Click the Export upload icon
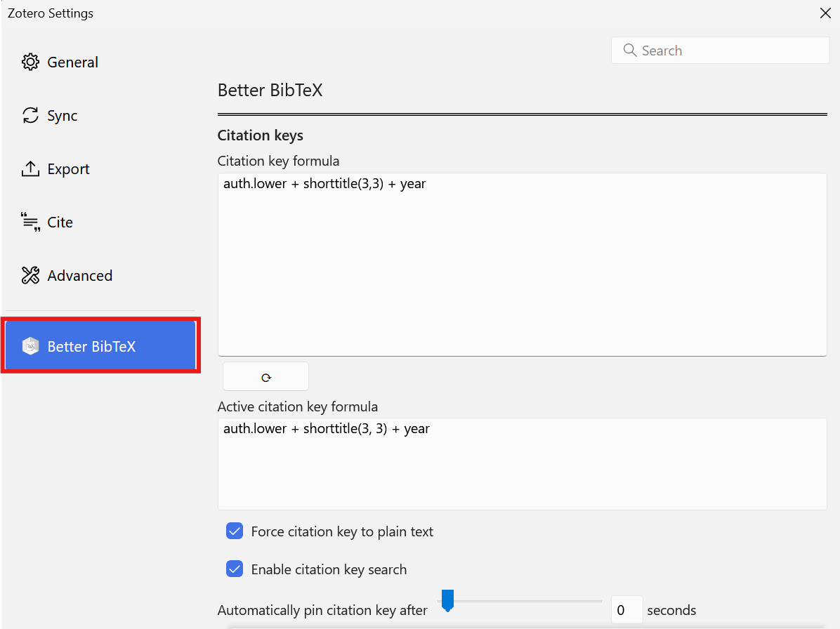 (x=30, y=168)
